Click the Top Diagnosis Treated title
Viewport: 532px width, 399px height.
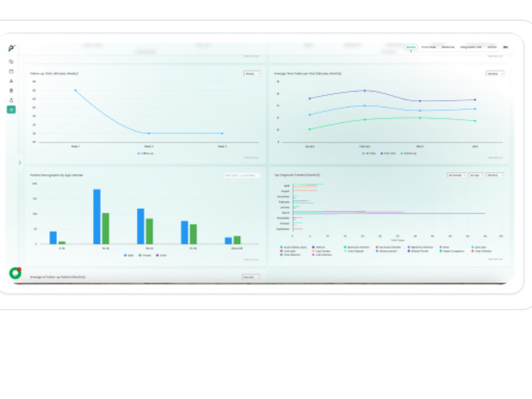pyautogui.click(x=297, y=175)
